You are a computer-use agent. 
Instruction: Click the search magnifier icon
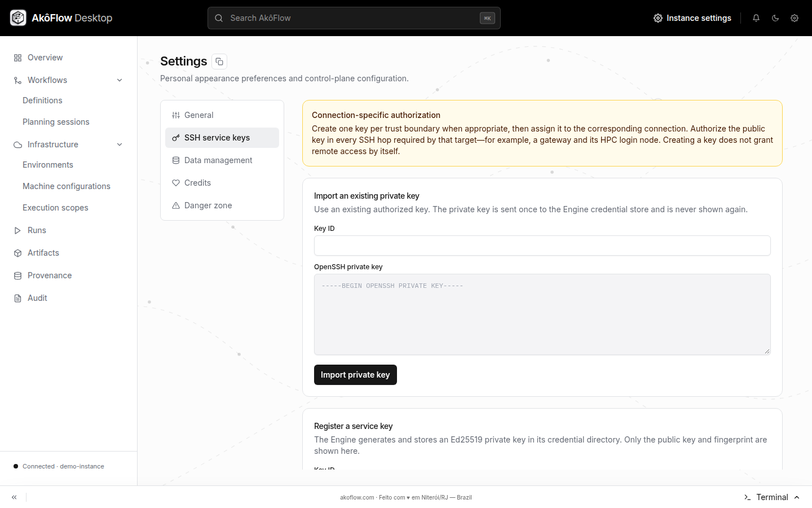pyautogui.click(x=219, y=18)
